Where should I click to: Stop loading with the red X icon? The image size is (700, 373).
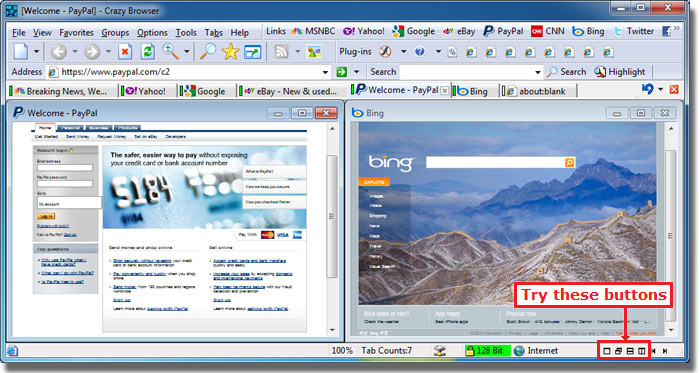click(125, 52)
